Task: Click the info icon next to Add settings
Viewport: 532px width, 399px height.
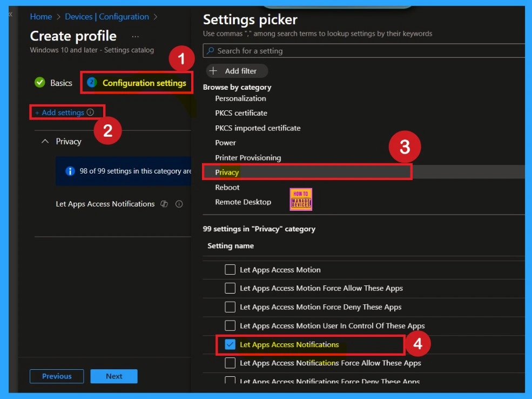Action: (x=90, y=112)
